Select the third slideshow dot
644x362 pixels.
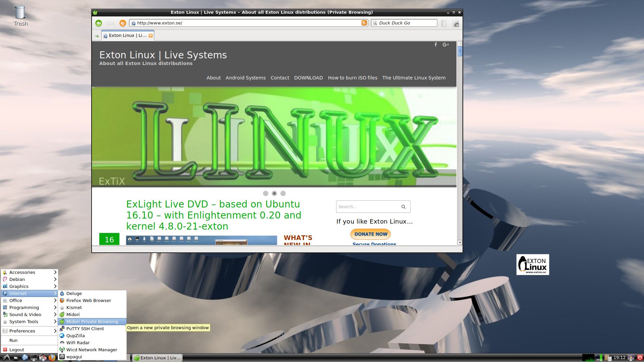pyautogui.click(x=283, y=193)
